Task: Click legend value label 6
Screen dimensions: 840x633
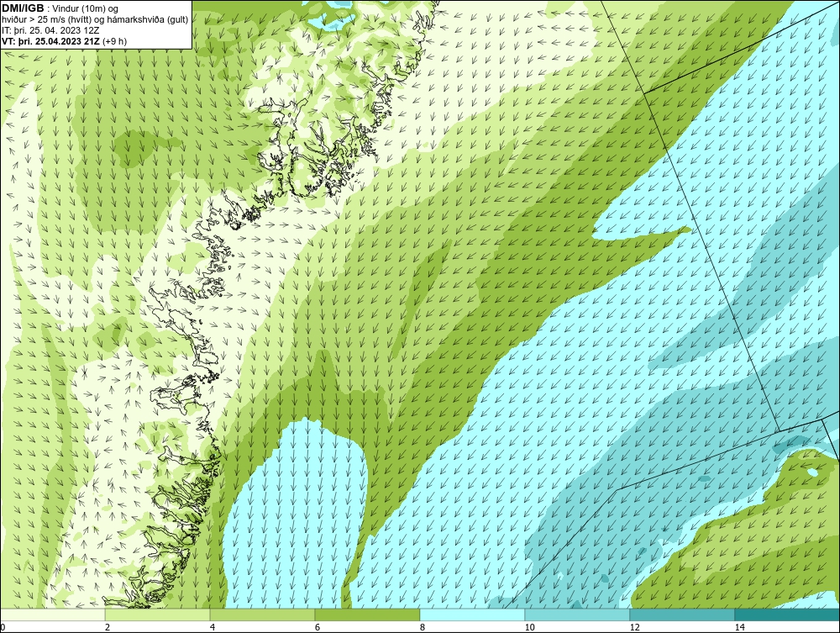Action: tap(318, 627)
